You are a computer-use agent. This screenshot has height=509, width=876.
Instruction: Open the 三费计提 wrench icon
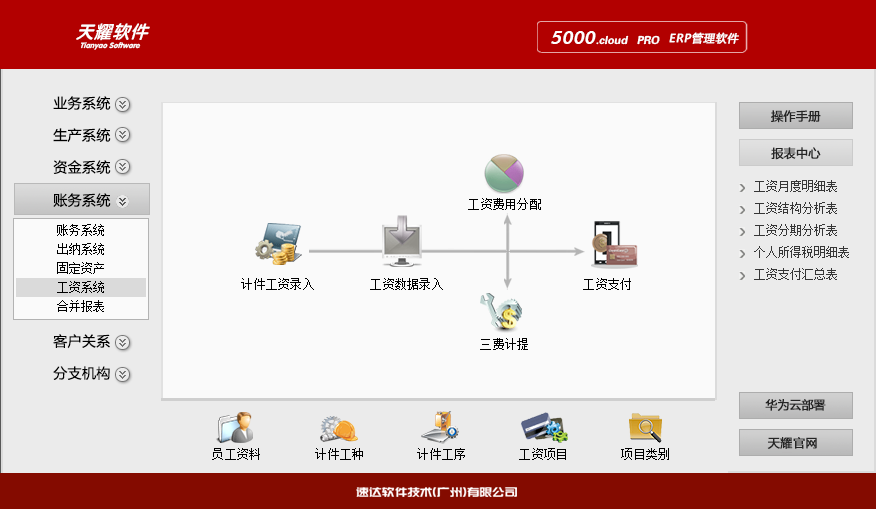tap(501, 311)
